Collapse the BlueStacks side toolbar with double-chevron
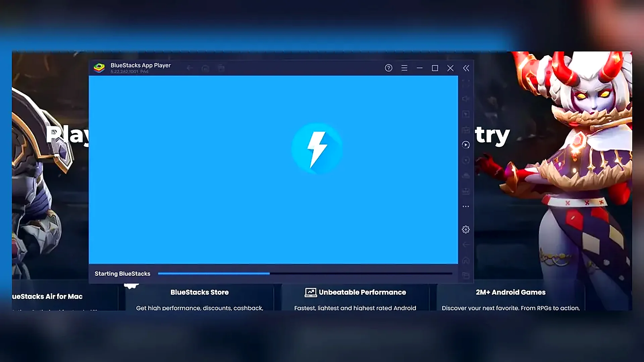This screenshot has height=362, width=644. (x=466, y=68)
